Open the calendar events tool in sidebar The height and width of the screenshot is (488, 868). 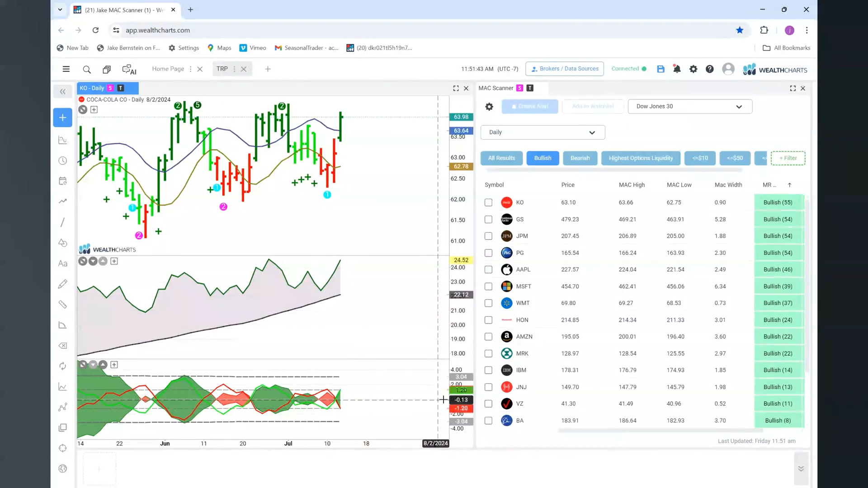click(63, 181)
